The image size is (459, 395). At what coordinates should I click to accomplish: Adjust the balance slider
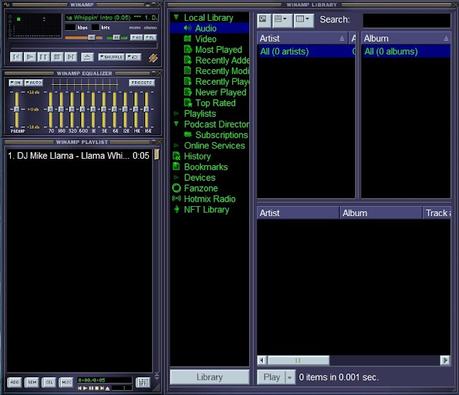click(117, 38)
